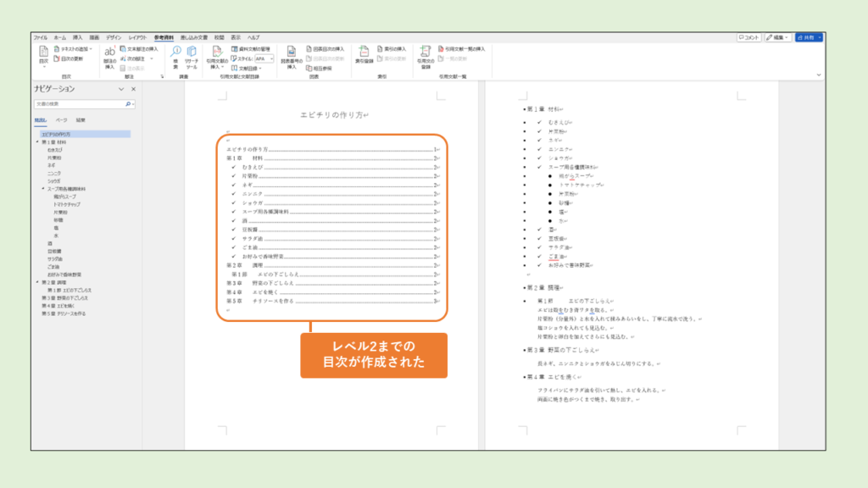This screenshot has width=868, height=488.
Task: Close the ナビゲーション pane
Action: pos(133,89)
